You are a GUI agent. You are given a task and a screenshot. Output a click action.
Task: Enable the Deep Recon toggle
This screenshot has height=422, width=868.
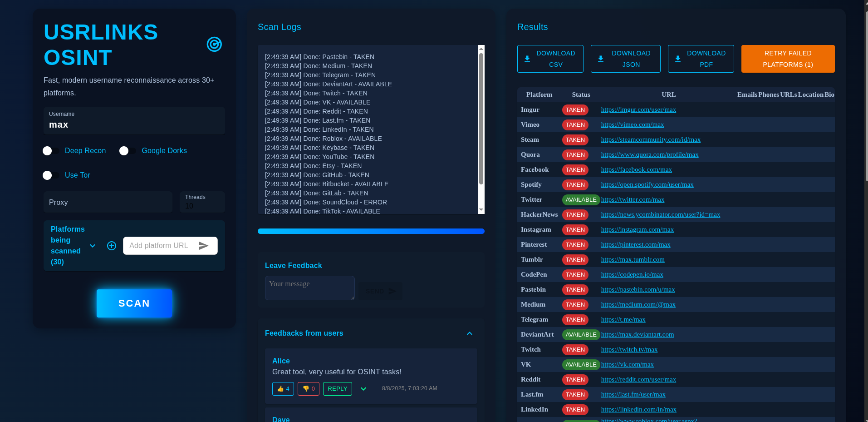(50, 151)
